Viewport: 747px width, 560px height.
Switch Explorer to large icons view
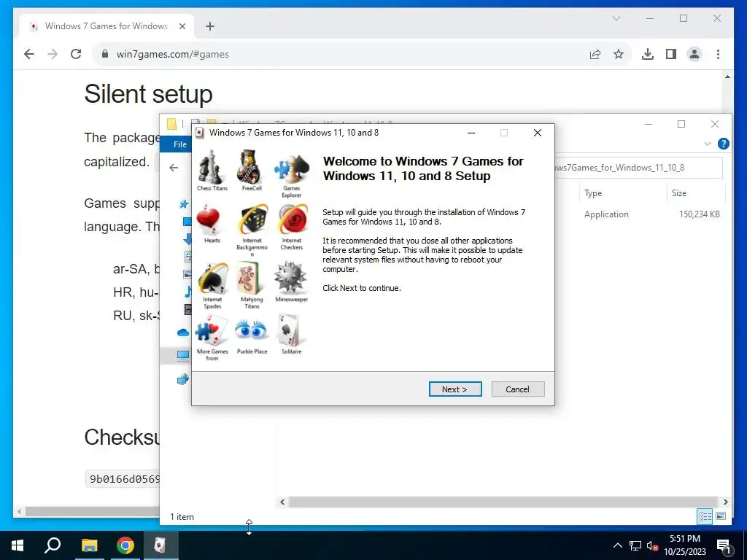(721, 516)
